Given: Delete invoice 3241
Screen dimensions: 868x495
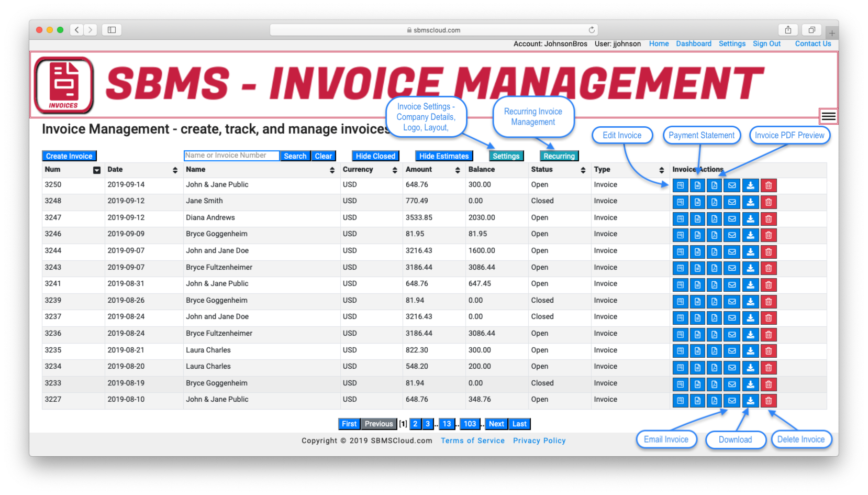Looking at the screenshot, I should click(x=769, y=285).
